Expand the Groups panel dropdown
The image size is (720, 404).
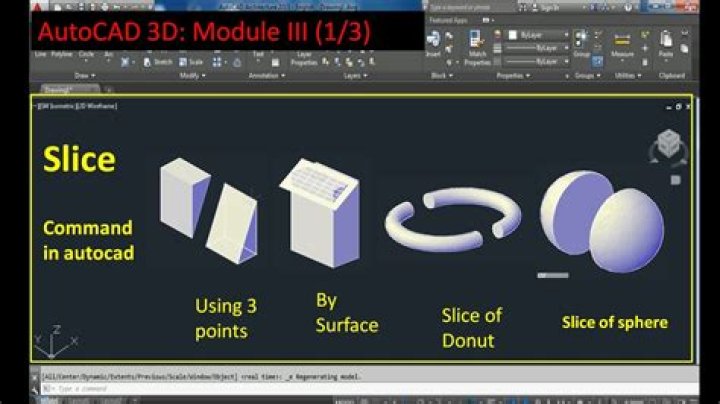tap(588, 76)
